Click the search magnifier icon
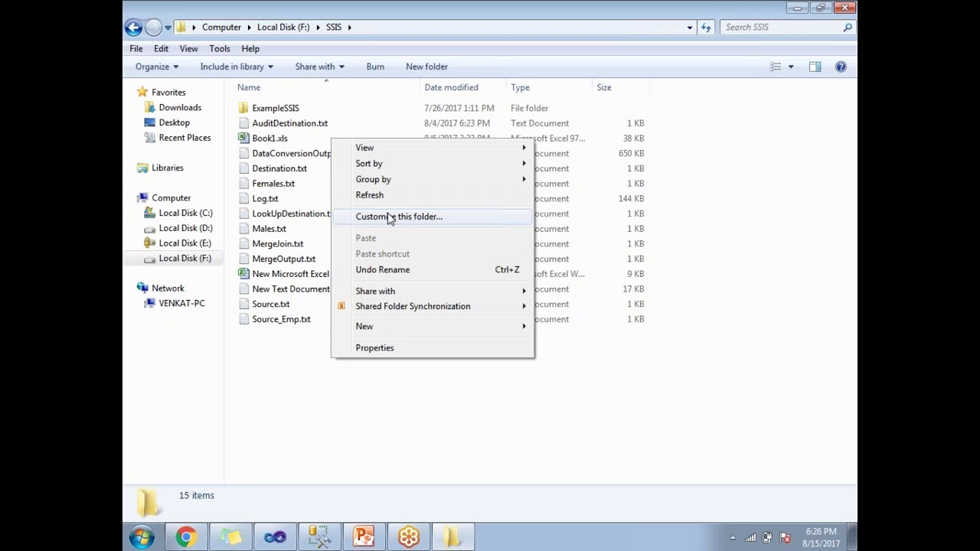This screenshot has width=980, height=551. point(848,28)
